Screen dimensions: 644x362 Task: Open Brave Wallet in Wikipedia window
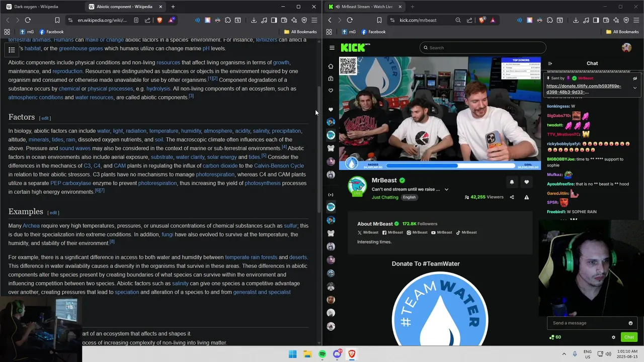click(x=284, y=20)
